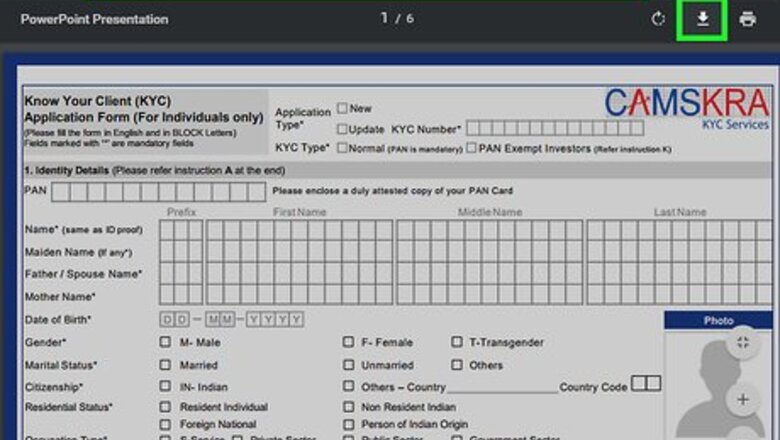
Task: Click the First Name grid
Action: pyautogui.click(x=299, y=262)
